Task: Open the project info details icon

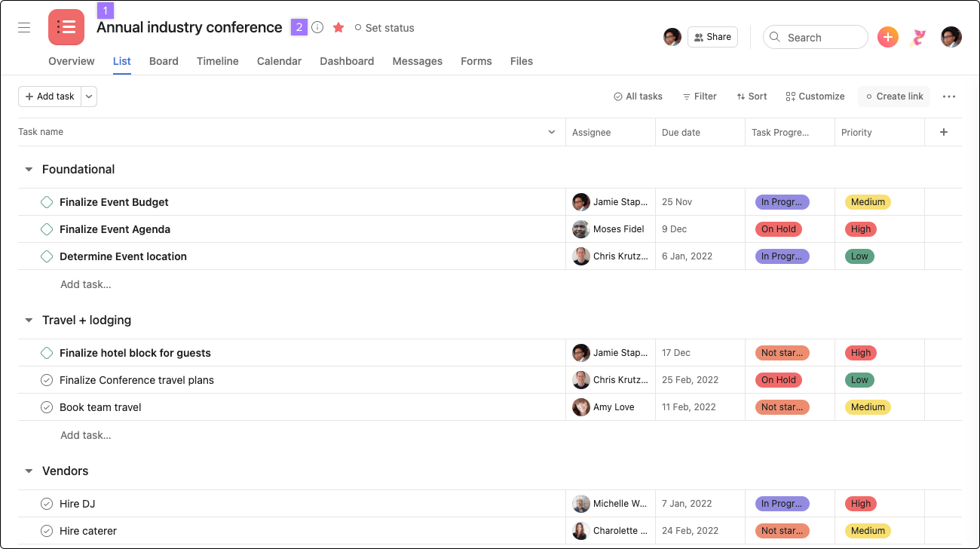Action: click(317, 28)
